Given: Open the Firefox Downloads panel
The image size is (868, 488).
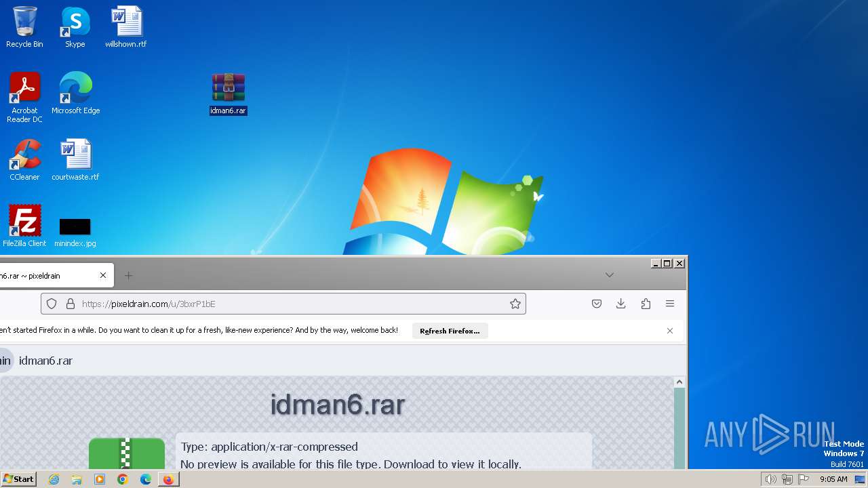Looking at the screenshot, I should tap(620, 304).
